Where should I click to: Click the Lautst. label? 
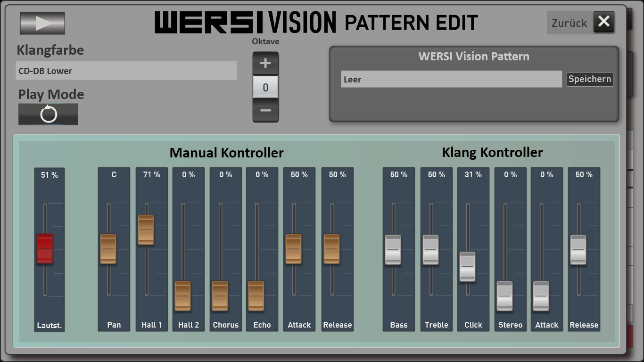pyautogui.click(x=50, y=325)
